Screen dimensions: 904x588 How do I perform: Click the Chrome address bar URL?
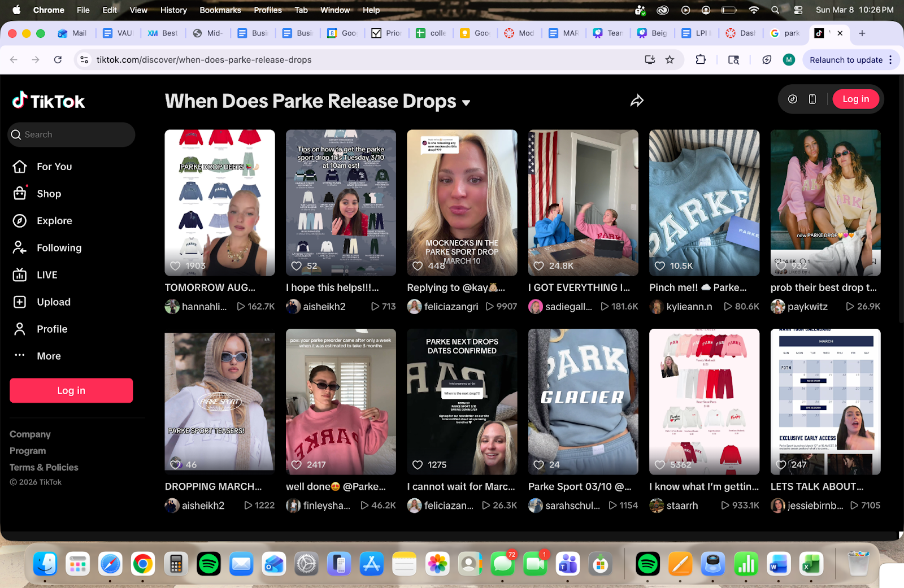pyautogui.click(x=204, y=60)
